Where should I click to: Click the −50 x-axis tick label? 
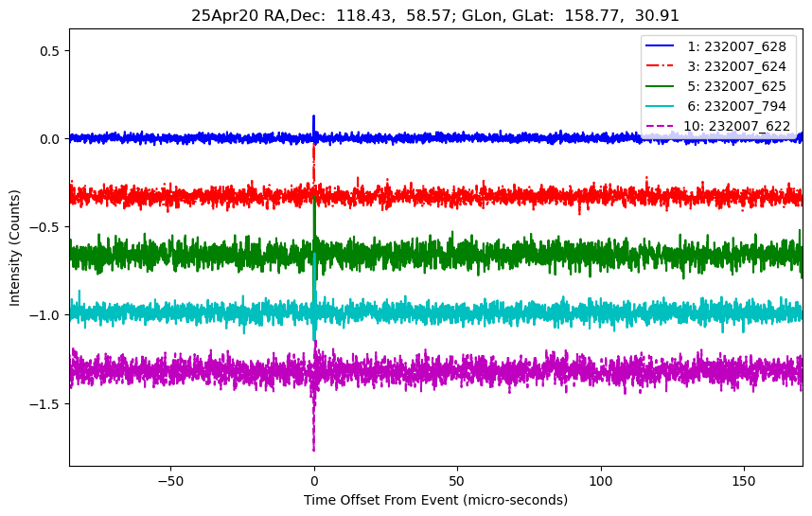click(x=170, y=481)
